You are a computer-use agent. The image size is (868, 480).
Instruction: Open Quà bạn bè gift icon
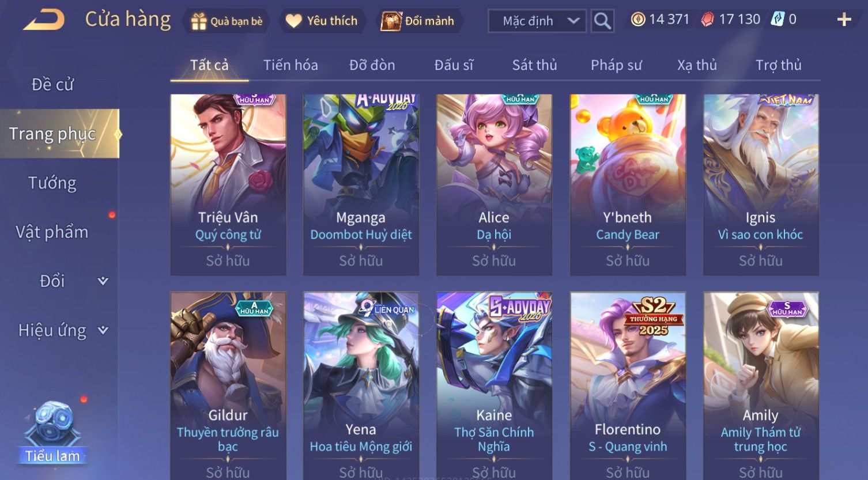(x=199, y=21)
